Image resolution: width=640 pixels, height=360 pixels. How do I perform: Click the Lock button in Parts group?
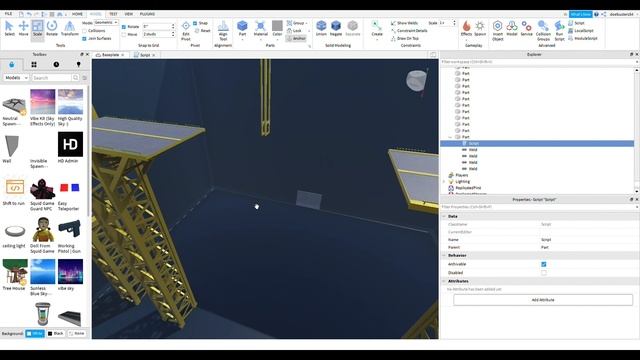(x=294, y=31)
